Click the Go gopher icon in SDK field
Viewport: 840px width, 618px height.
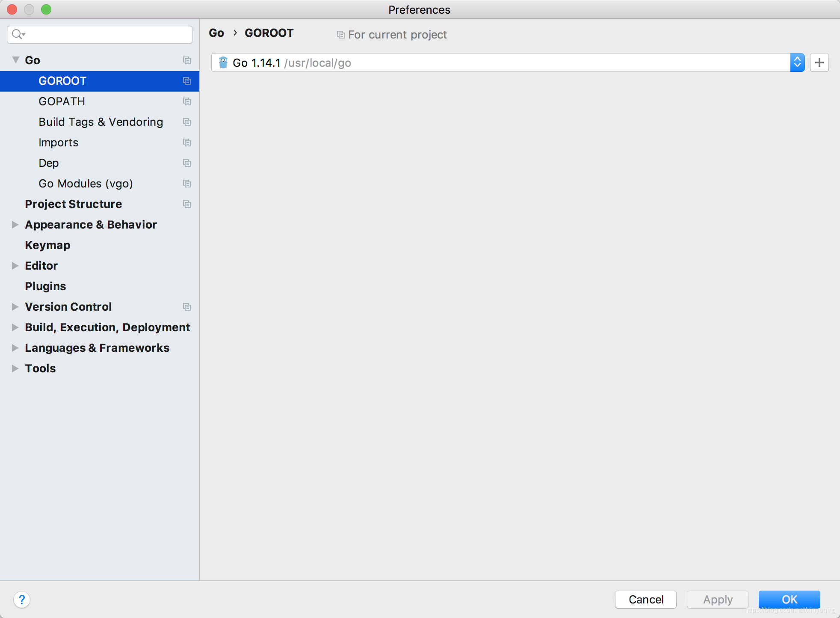[223, 62]
